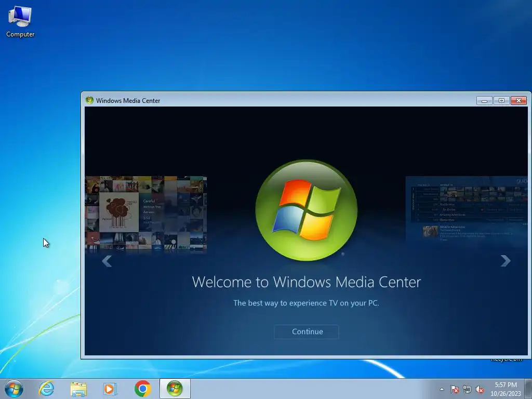Open network status tray icon
The height and width of the screenshot is (399, 532).
[467, 389]
